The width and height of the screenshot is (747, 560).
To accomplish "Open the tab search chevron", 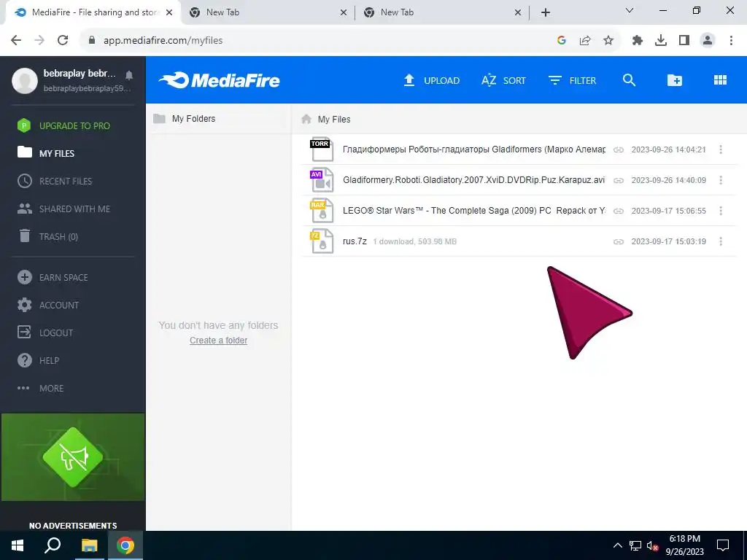I will (630, 10).
